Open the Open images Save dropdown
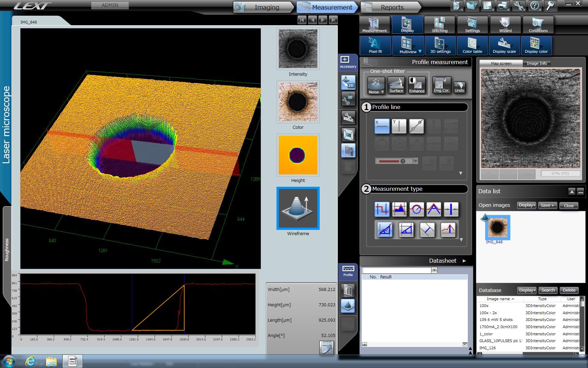 point(547,205)
